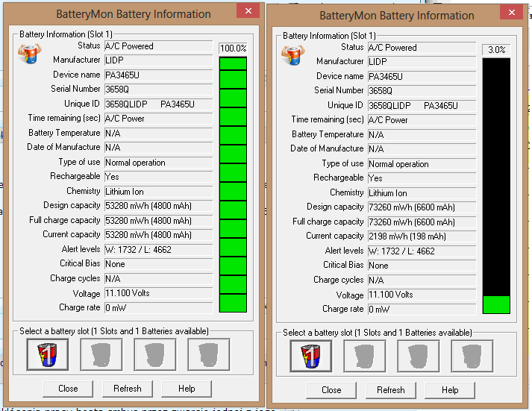Click Device name PA3465U field, right window
The width and height of the screenshot is (532, 411).
tap(422, 76)
